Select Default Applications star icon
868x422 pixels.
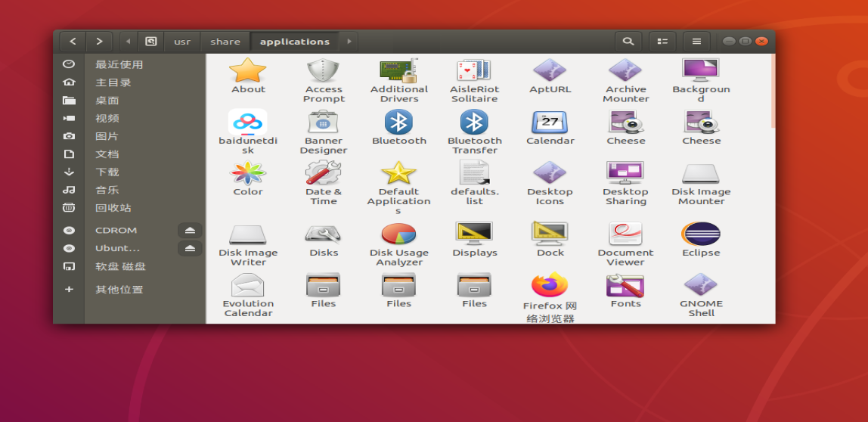click(x=398, y=172)
